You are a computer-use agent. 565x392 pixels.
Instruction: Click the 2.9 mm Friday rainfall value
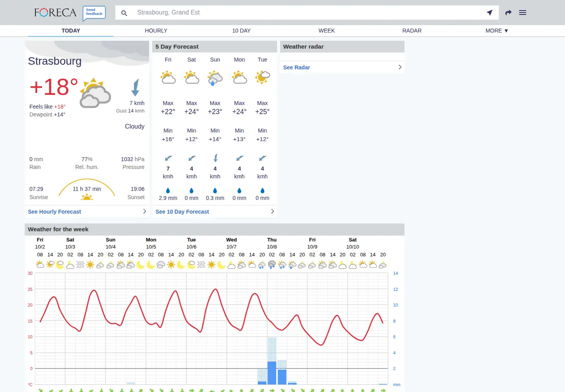click(168, 198)
